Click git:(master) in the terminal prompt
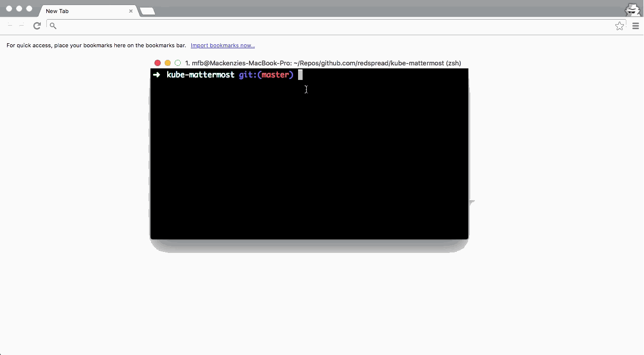This screenshot has width=644, height=355. 266,75
